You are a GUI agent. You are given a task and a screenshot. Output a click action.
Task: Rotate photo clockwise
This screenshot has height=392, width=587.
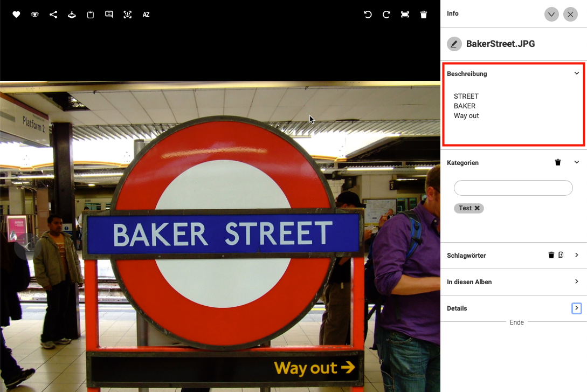tap(386, 15)
